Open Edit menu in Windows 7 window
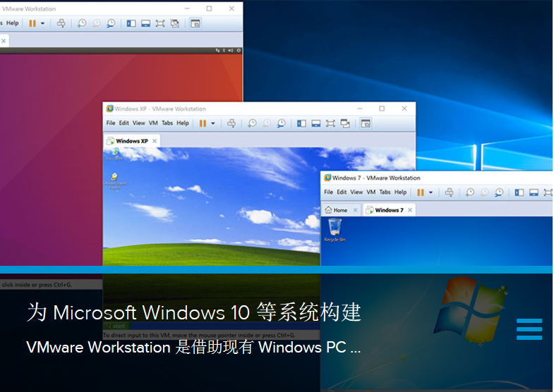This screenshot has width=554, height=392. tap(342, 192)
